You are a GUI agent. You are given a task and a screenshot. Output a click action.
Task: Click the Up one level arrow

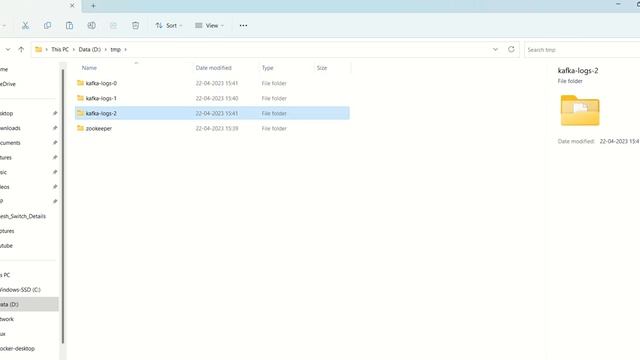[21, 49]
